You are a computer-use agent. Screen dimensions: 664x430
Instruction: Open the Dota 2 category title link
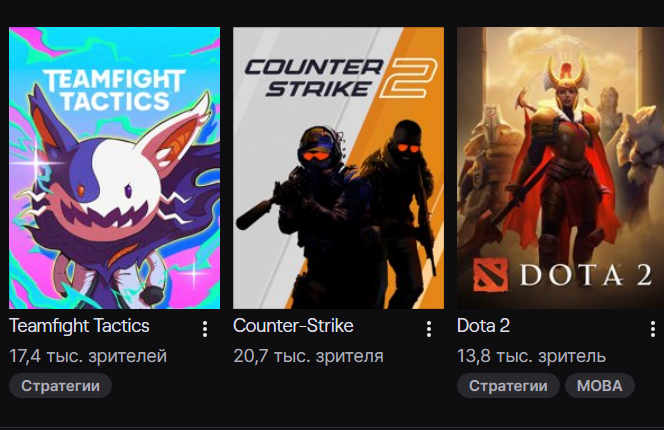tap(483, 326)
